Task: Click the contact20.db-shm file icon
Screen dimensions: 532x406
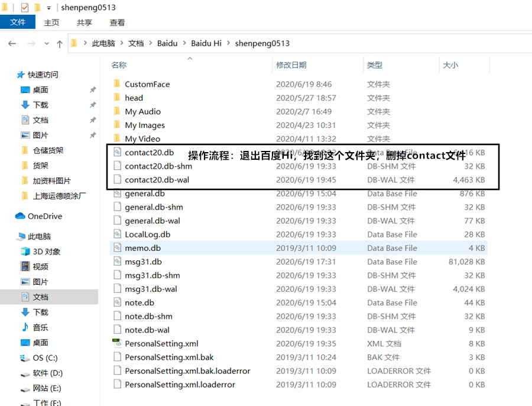Action: (x=117, y=166)
